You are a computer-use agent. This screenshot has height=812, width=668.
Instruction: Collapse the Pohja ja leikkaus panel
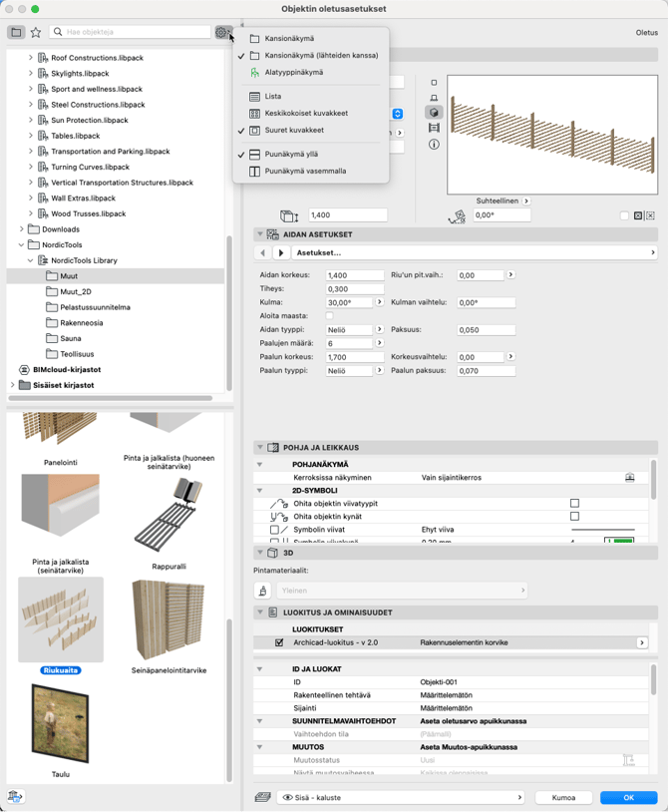pyautogui.click(x=260, y=448)
